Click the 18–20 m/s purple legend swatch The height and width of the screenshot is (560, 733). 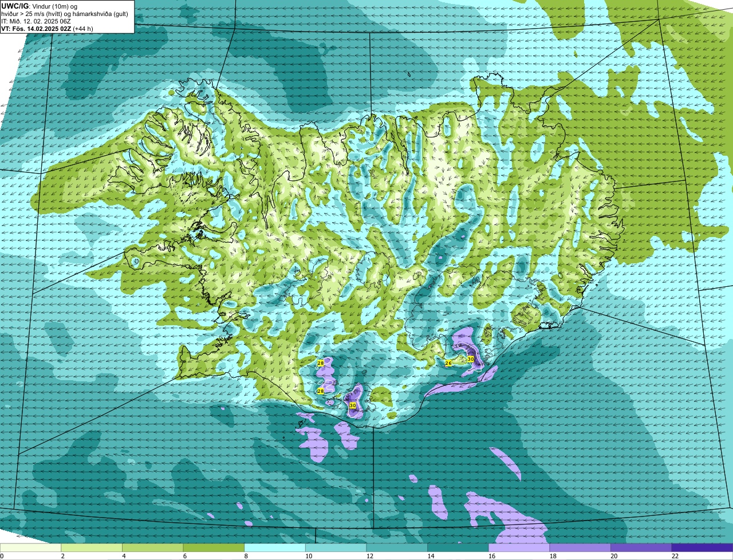point(580,548)
